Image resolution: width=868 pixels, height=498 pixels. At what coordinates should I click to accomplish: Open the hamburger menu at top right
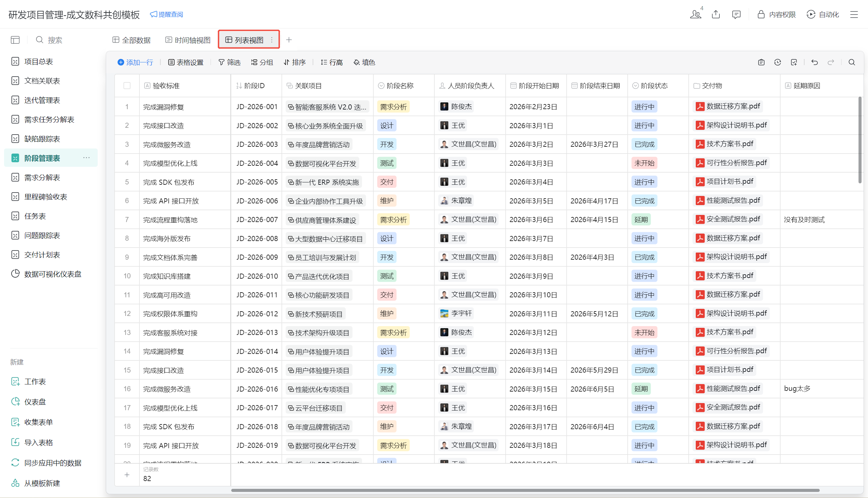click(x=854, y=14)
